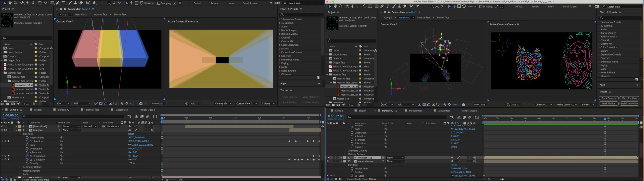Take a snapshot in right viewer

[x=463, y=105]
